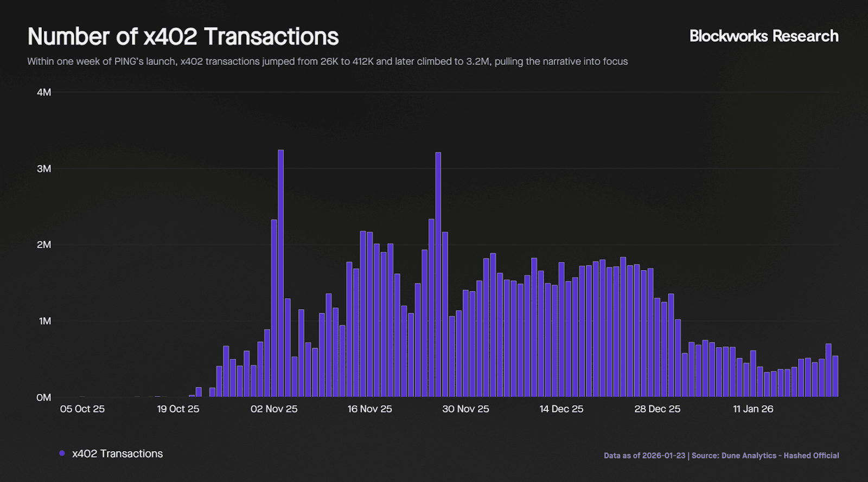Screen dimensions: 868x482
Task: Click the purple x402 Transactions legend dot
Action: (x=62, y=453)
